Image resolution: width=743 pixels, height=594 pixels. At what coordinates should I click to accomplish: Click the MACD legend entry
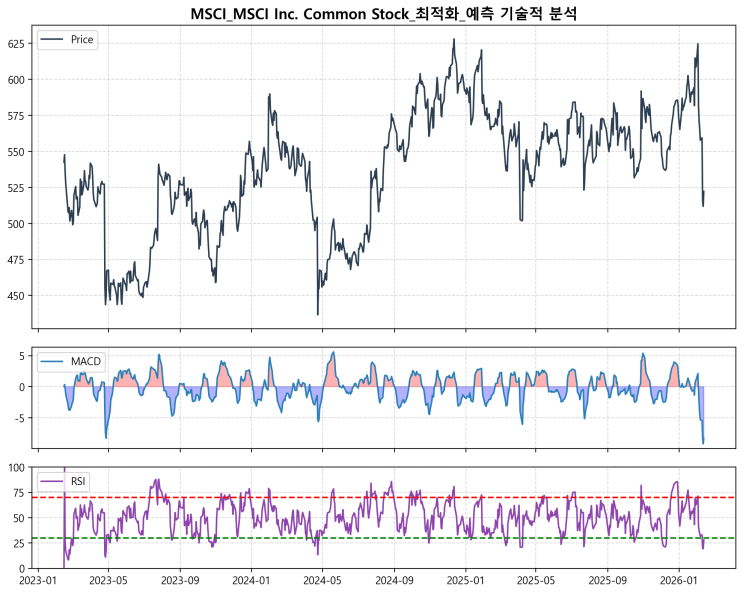point(71,361)
